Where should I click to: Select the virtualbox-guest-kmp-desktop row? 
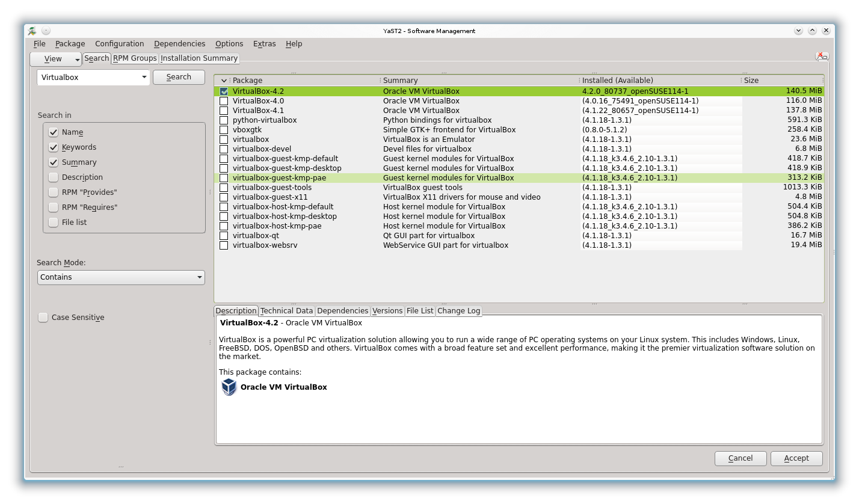coord(519,168)
